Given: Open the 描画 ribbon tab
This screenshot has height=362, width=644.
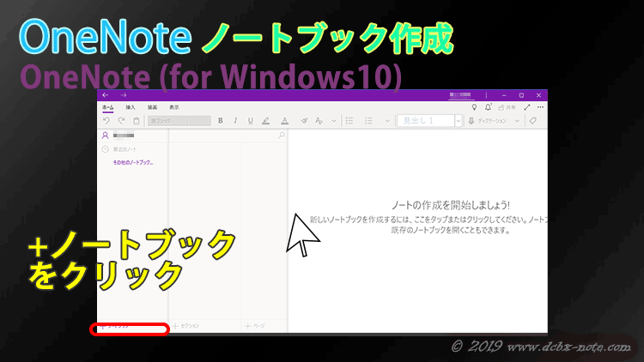Looking at the screenshot, I should (x=152, y=107).
